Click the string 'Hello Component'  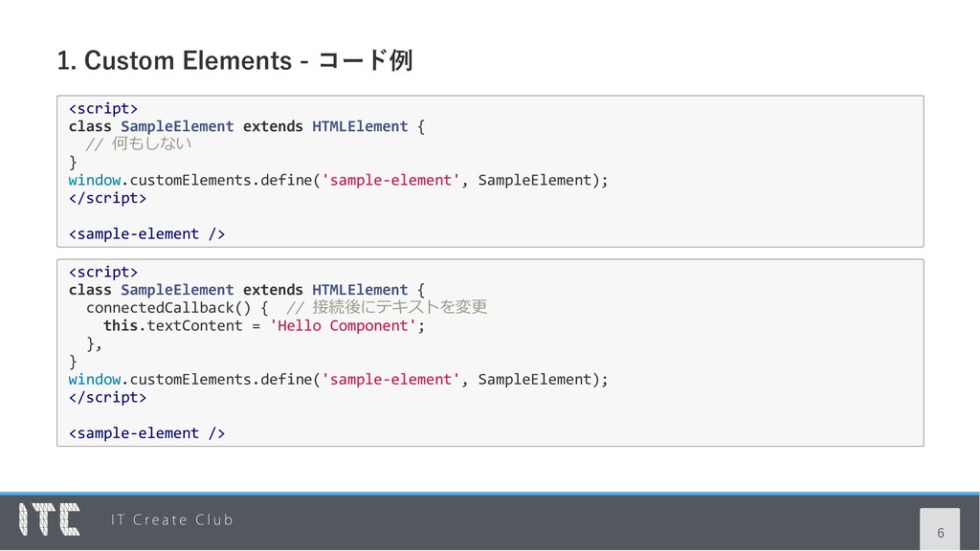coord(343,326)
